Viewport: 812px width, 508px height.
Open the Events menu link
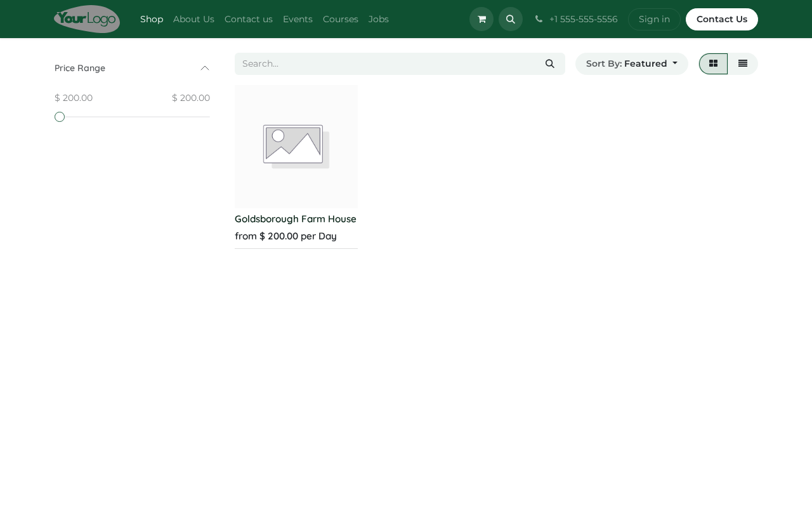298,19
